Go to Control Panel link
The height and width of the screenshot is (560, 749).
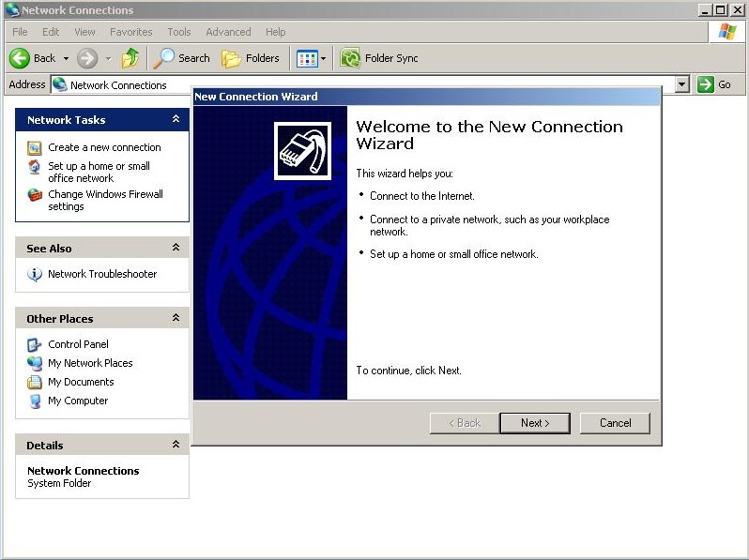(x=78, y=344)
